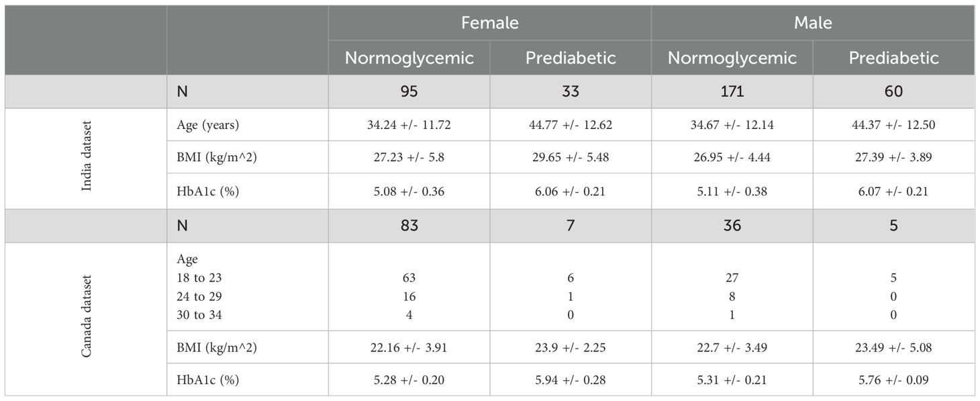This screenshot has height=401, width=980.
Task: Click cell value 5.94 +/- 0.28
Action: [x=570, y=380]
